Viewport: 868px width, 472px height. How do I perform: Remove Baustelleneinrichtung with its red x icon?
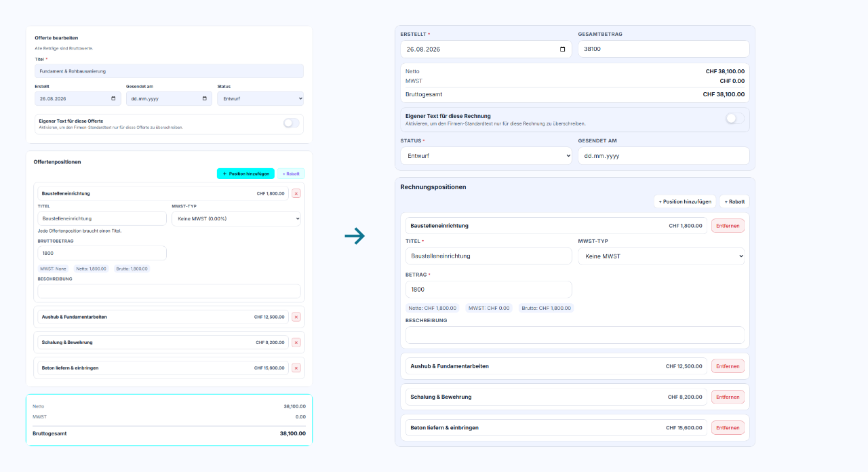pyautogui.click(x=296, y=193)
